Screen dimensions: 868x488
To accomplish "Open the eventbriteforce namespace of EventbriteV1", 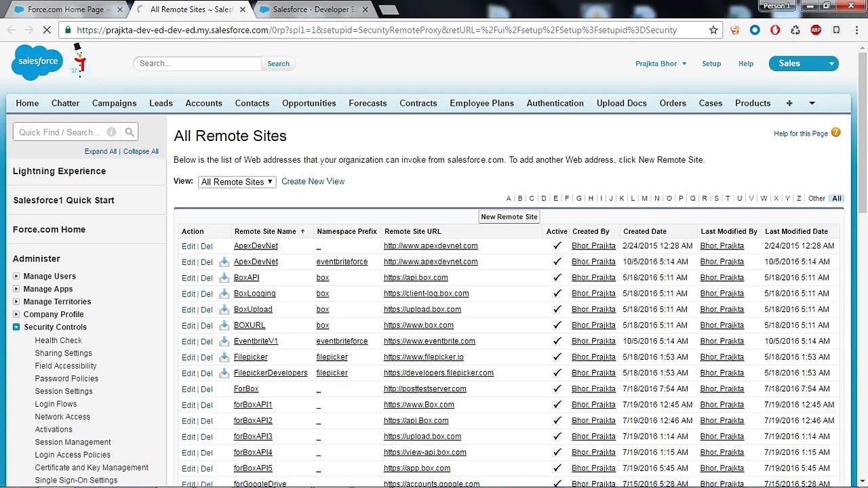I will coord(342,342).
